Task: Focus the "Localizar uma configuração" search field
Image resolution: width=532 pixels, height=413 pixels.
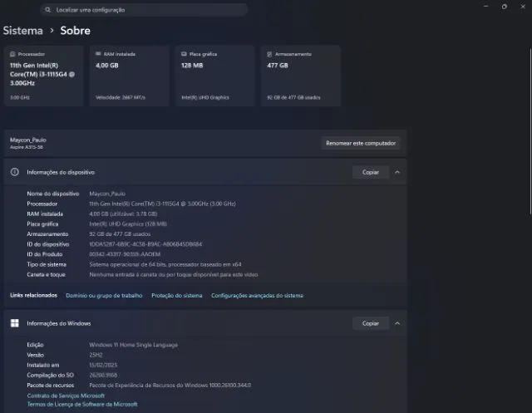Action: (x=144, y=10)
